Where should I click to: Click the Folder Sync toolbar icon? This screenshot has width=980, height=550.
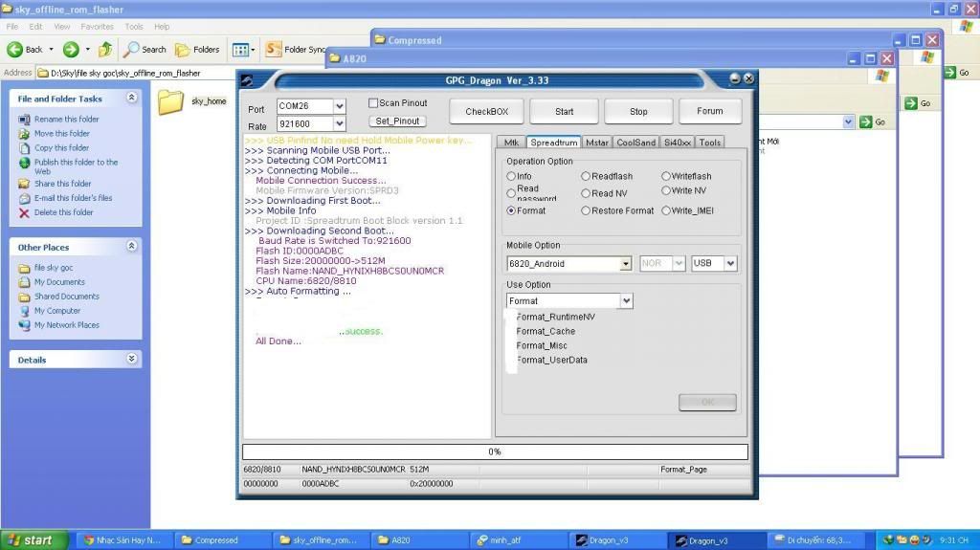(273, 49)
